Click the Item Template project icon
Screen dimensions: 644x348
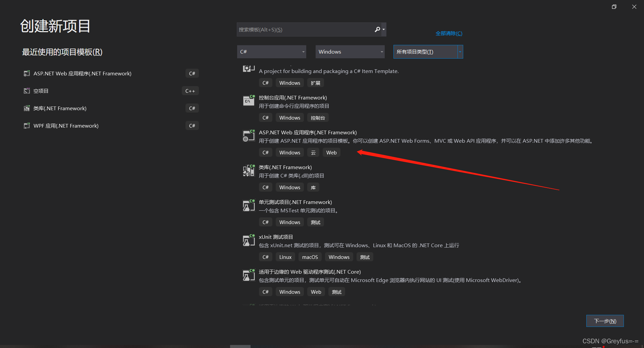tap(249, 69)
